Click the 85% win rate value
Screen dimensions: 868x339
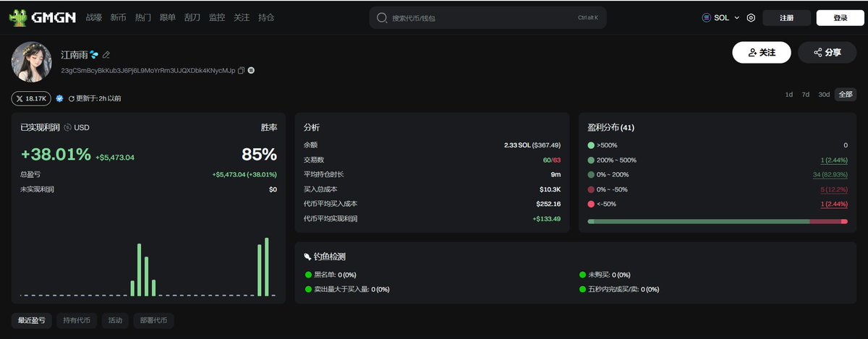(259, 154)
